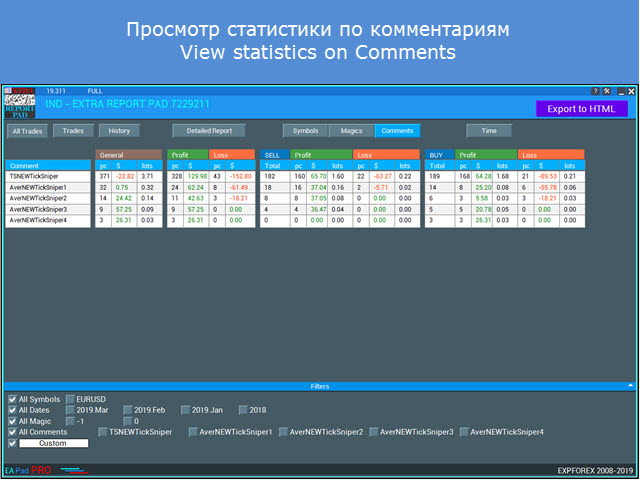Click profit value 129.98

196,176
